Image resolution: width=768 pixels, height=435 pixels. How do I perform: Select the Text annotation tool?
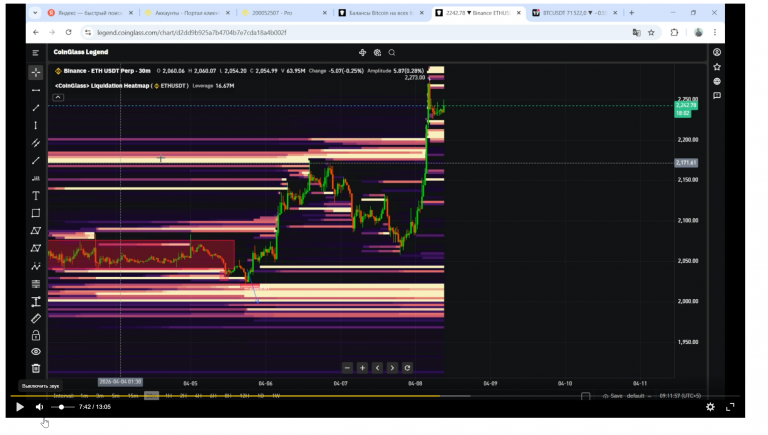pos(36,196)
